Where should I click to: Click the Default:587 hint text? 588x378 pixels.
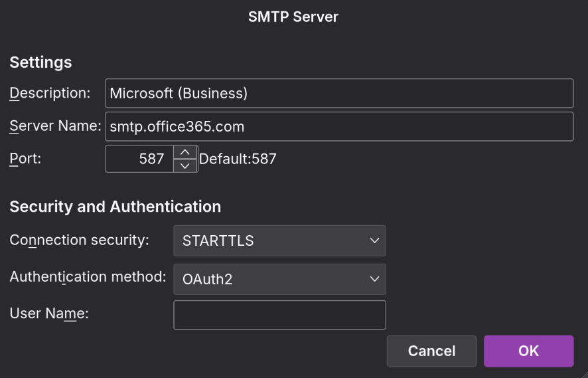pos(238,159)
